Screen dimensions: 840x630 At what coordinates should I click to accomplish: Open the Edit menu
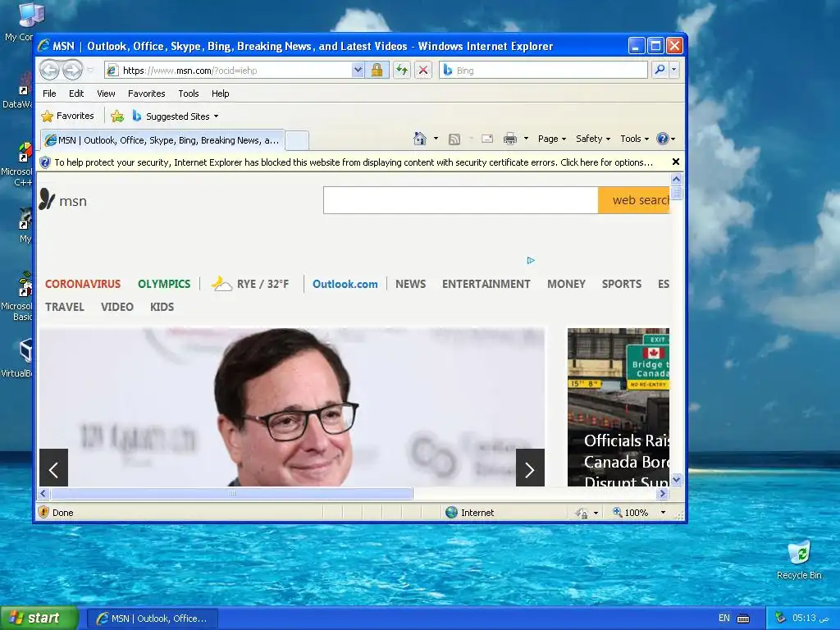[76, 94]
